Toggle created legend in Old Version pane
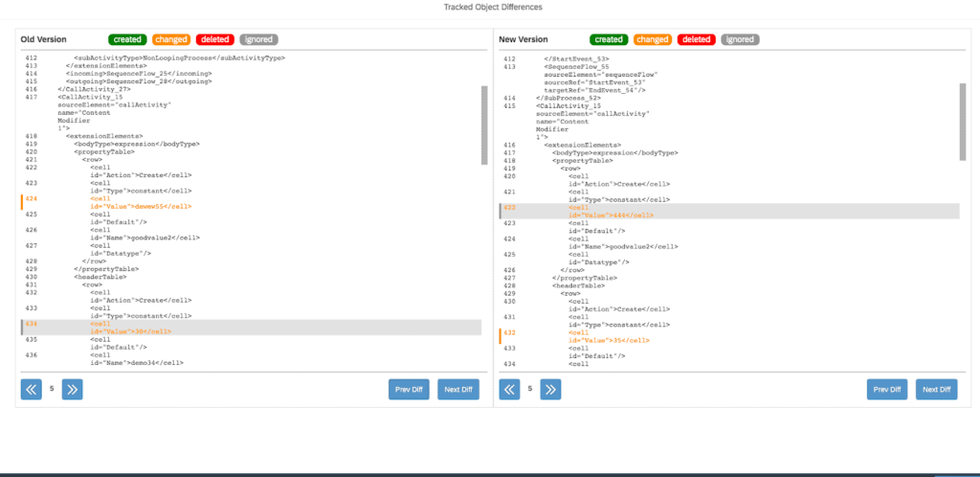980x477 pixels. click(x=127, y=39)
